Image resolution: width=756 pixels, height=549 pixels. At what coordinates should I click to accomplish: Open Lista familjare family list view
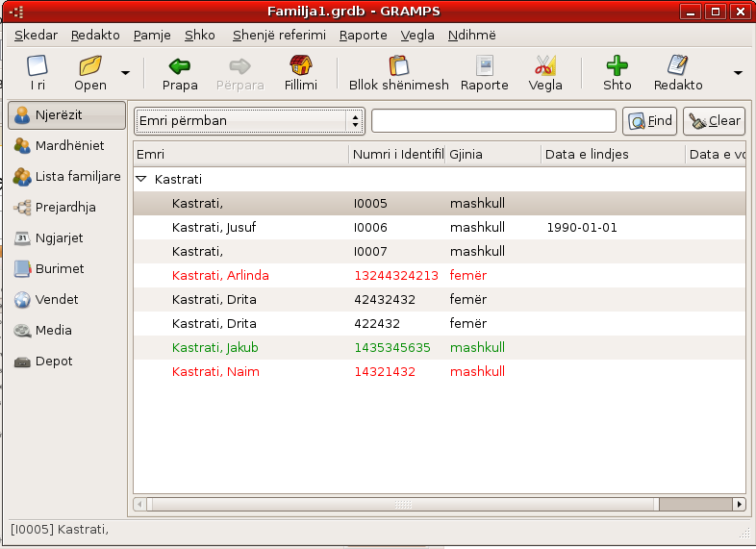point(67,176)
